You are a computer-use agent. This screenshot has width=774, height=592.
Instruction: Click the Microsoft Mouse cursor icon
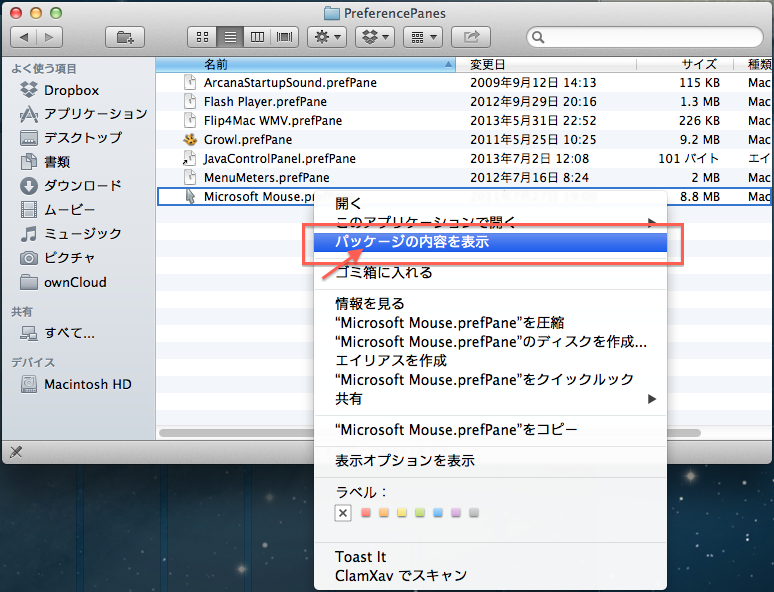190,197
